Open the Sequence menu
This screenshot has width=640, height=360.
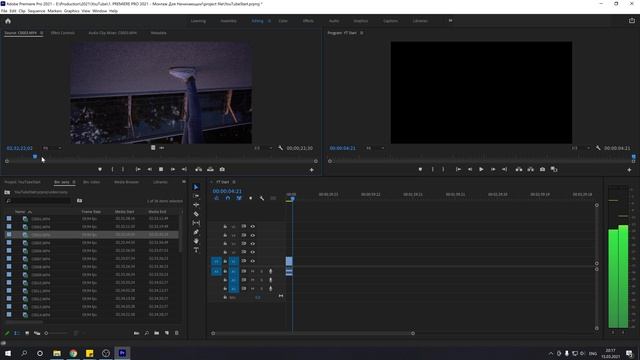click(x=36, y=11)
